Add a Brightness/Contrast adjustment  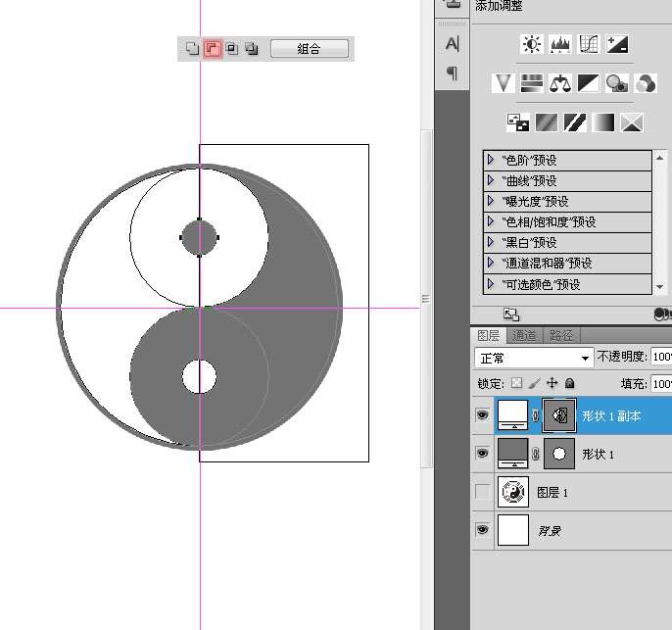pyautogui.click(x=532, y=44)
